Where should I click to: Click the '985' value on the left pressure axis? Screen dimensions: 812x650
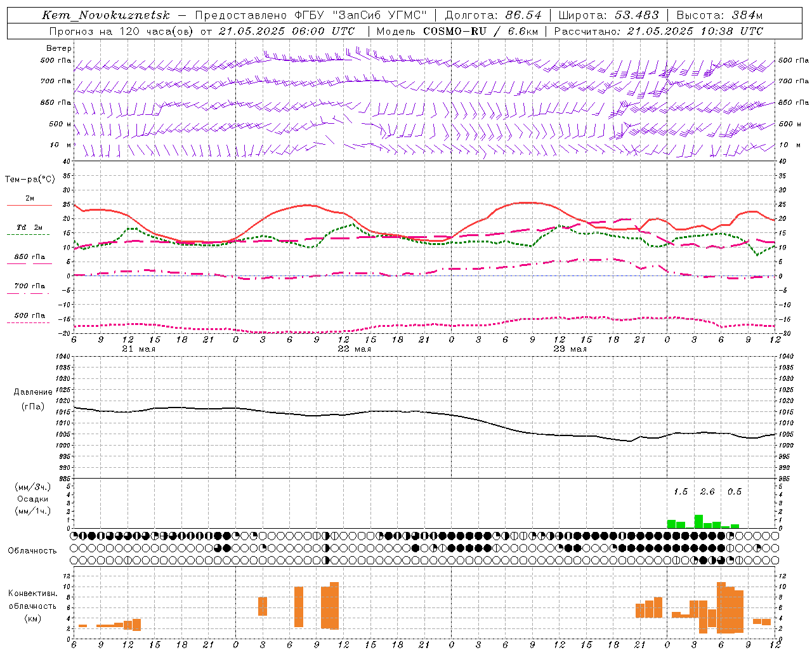click(63, 479)
